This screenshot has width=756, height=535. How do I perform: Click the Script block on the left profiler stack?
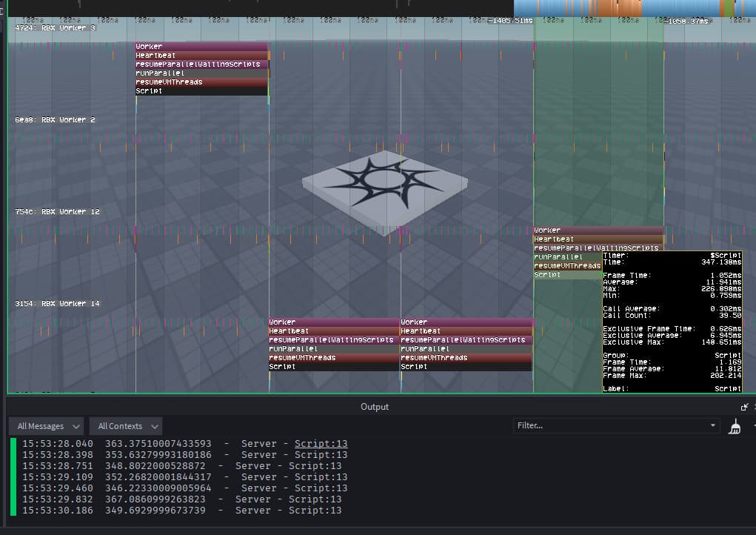(x=200, y=90)
